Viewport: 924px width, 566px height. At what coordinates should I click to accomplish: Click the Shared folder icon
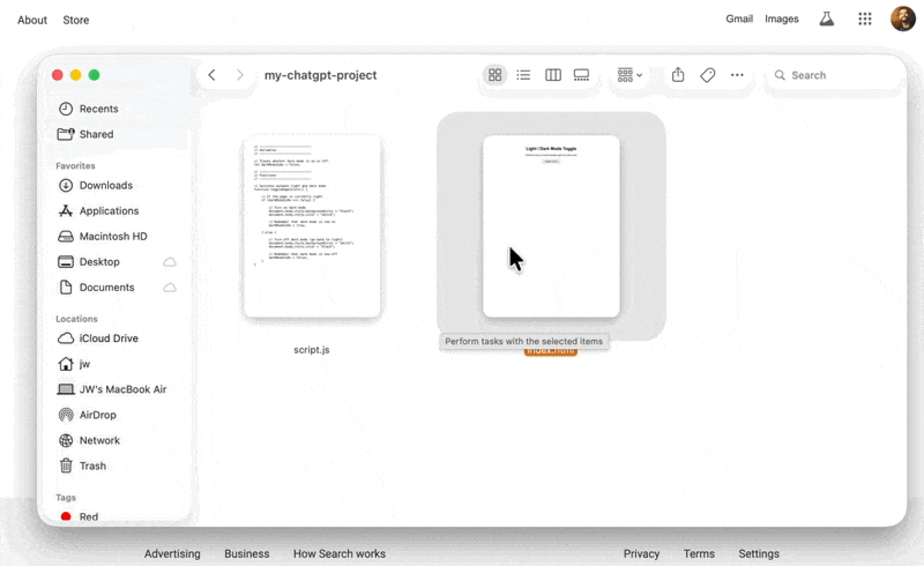coord(65,134)
